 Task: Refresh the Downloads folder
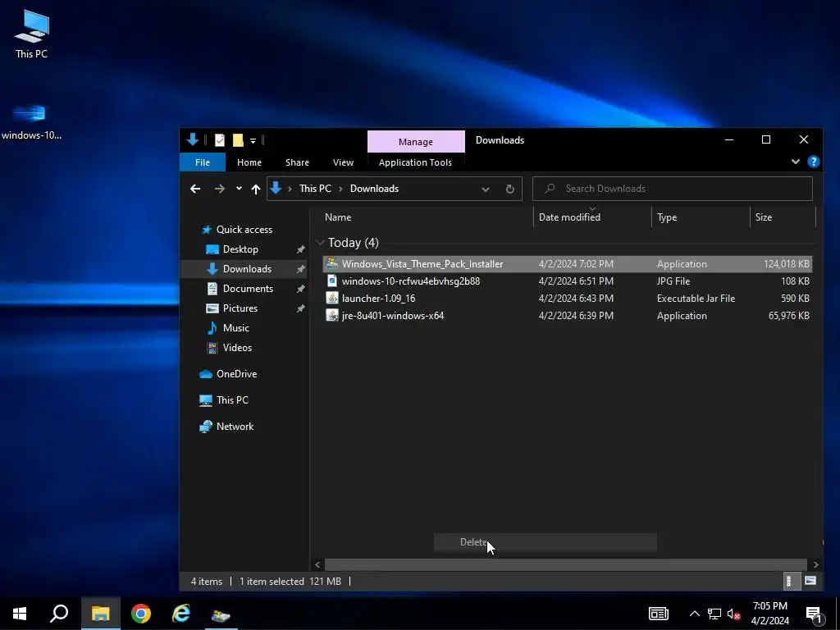(x=510, y=189)
